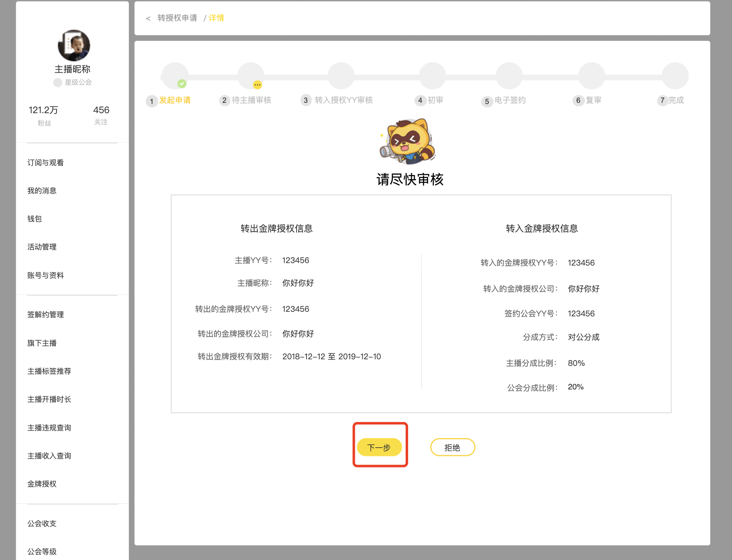Click the 对公分成 value
Screen dimensions: 732x560
click(x=583, y=337)
